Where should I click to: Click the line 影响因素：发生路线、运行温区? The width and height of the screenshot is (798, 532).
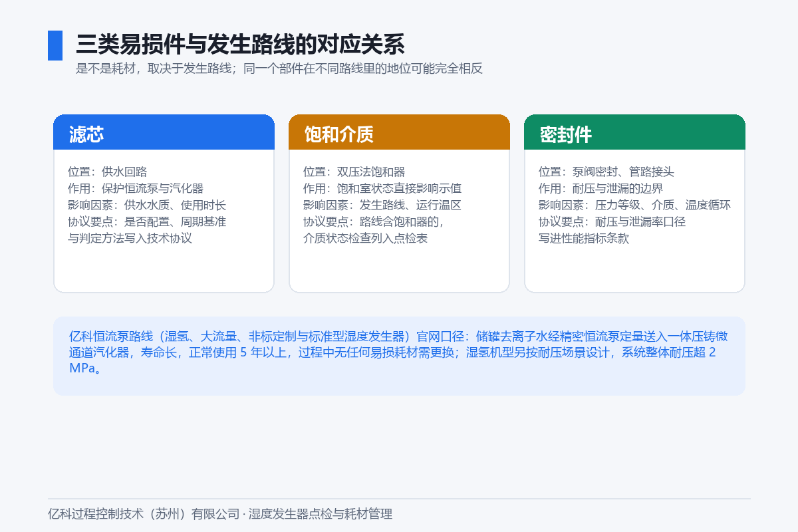pos(382,205)
